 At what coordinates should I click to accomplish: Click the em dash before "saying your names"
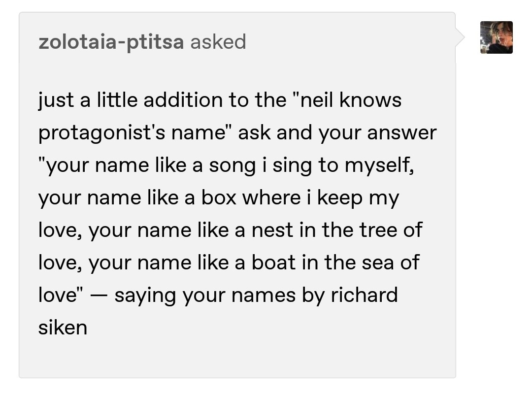tap(99, 295)
